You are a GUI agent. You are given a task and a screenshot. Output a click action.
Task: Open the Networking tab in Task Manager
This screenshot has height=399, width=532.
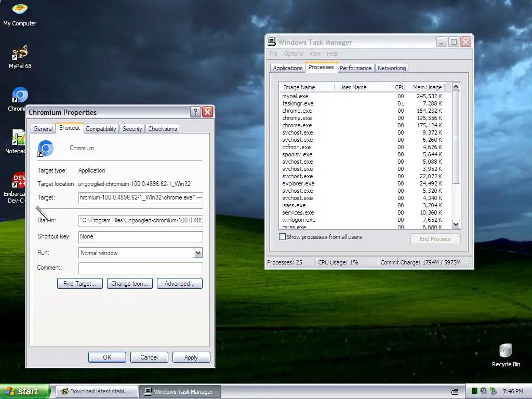click(392, 68)
